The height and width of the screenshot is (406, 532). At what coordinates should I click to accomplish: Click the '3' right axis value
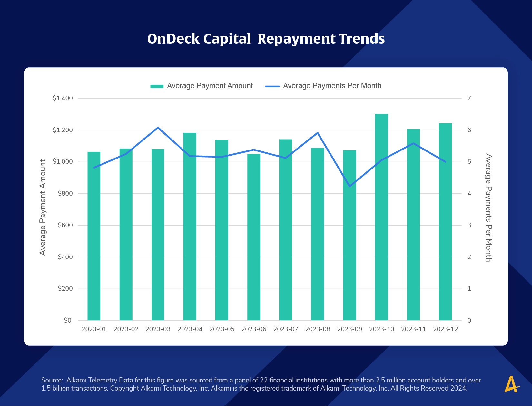click(x=469, y=225)
